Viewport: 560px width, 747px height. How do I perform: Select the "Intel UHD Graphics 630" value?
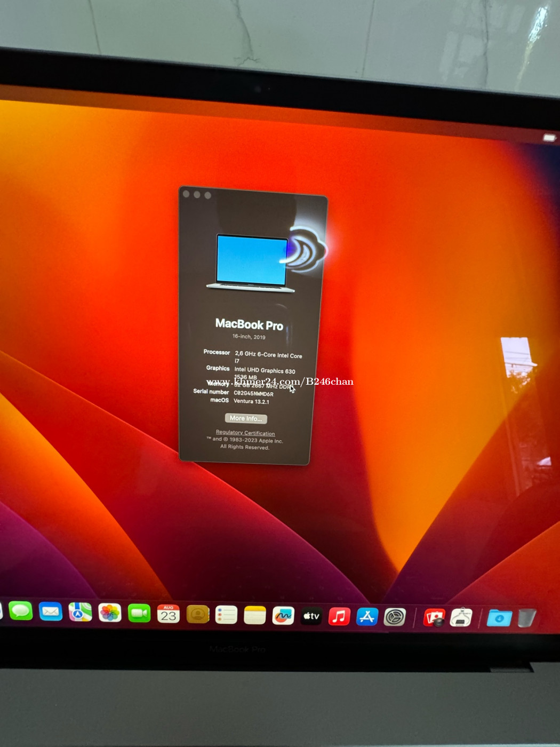[x=265, y=370]
